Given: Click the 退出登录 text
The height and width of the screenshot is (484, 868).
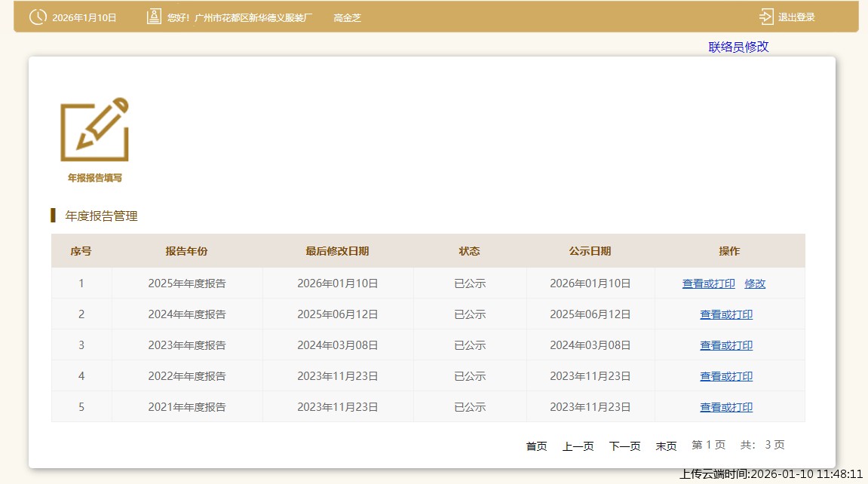Looking at the screenshot, I should [796, 17].
